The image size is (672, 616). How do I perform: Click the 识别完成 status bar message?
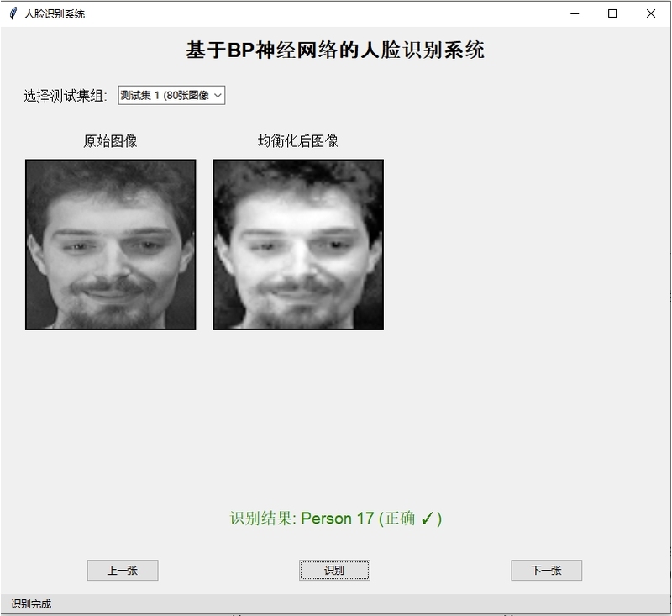[31, 604]
